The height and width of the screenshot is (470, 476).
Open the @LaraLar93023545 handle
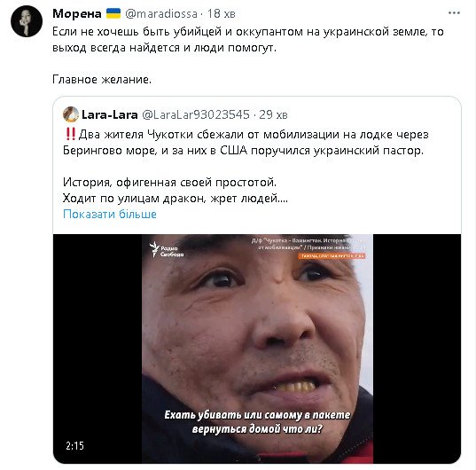pyautogui.click(x=196, y=114)
